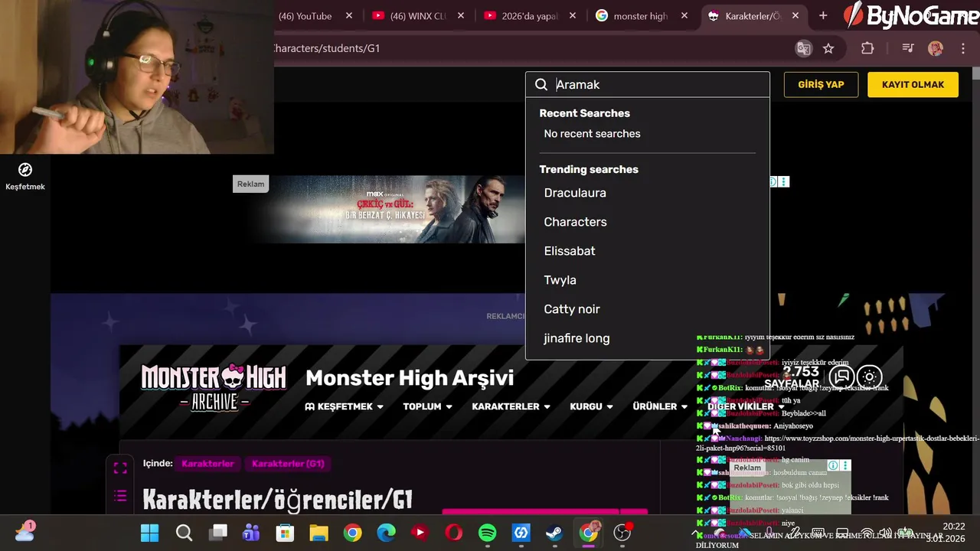Open the weather widget in the taskbar
This screenshot has width=980, height=551.
24,532
